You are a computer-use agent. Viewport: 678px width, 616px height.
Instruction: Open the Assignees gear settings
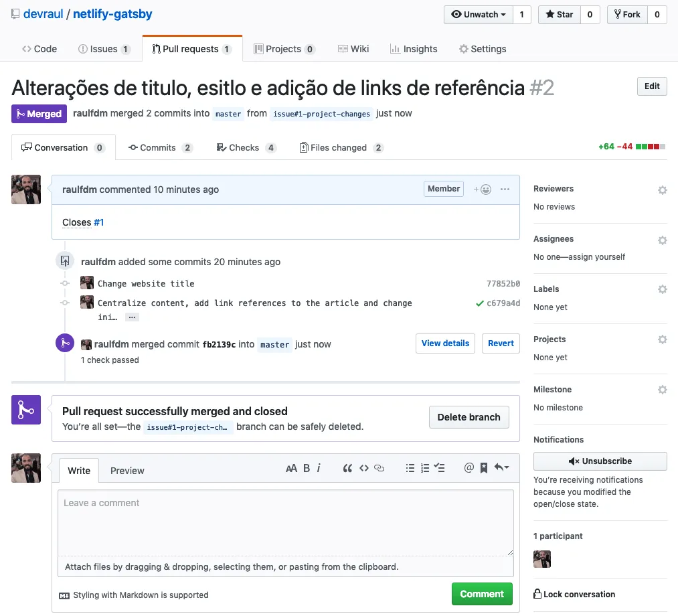point(663,240)
